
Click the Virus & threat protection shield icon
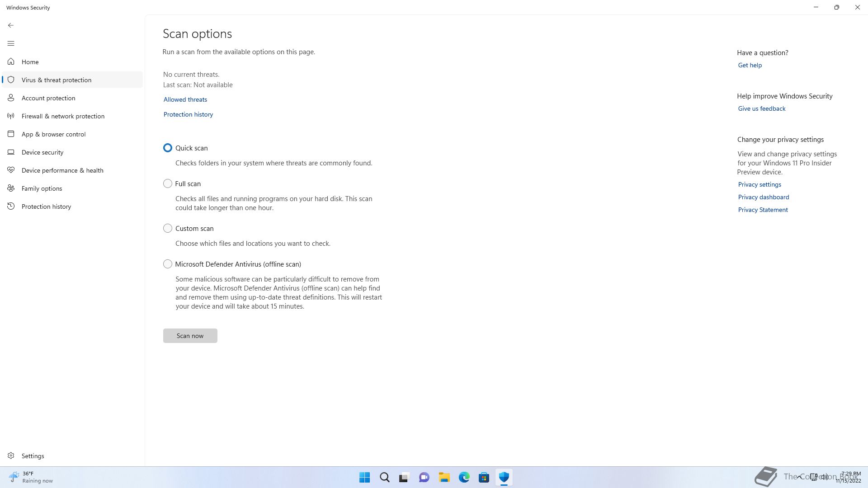coord(11,80)
